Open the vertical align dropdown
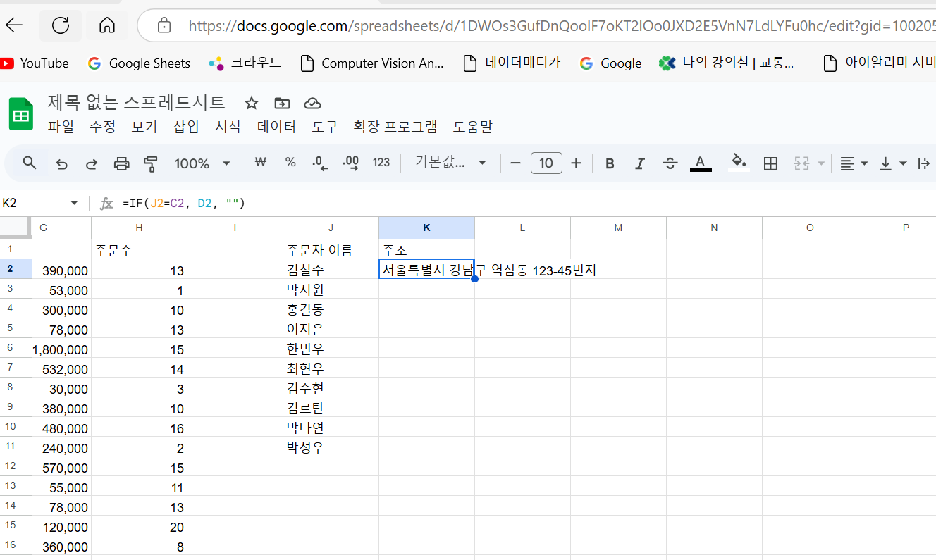The height and width of the screenshot is (560, 936). coord(892,163)
